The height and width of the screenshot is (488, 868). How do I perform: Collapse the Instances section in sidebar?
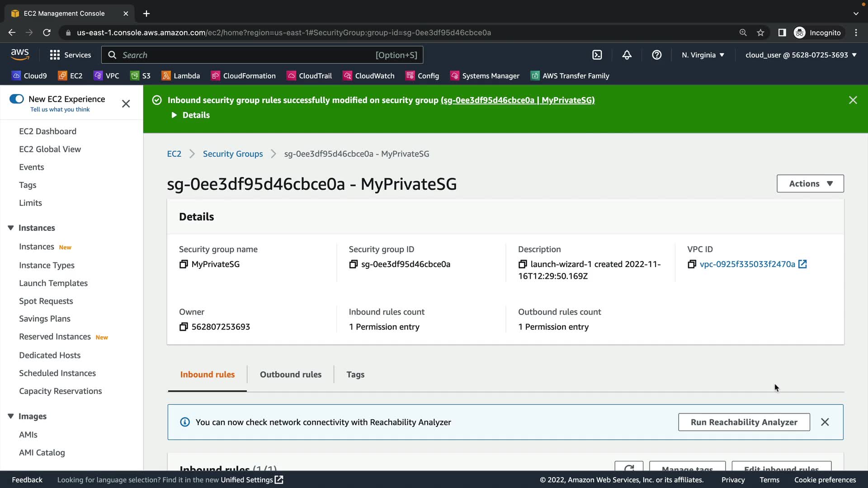11,228
